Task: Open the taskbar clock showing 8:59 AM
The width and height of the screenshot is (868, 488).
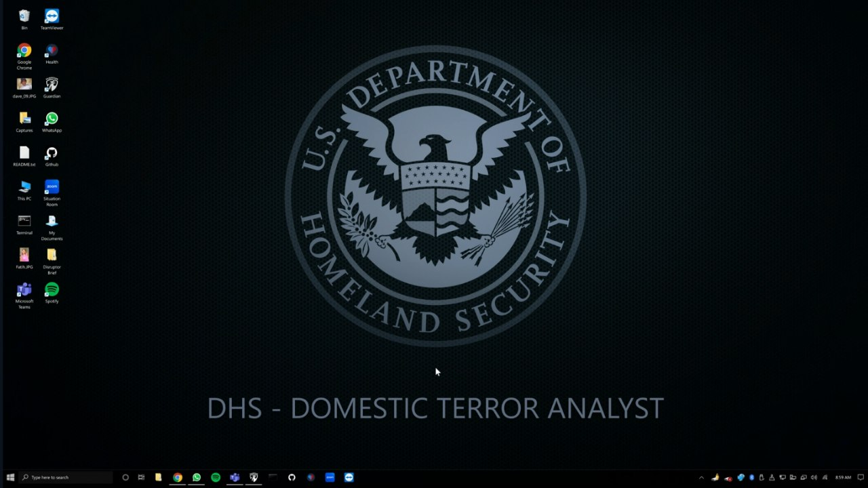Action: 843,477
